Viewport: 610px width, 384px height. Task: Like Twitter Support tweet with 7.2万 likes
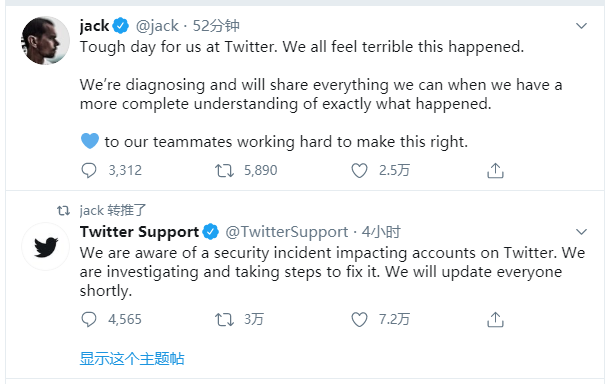(359, 319)
